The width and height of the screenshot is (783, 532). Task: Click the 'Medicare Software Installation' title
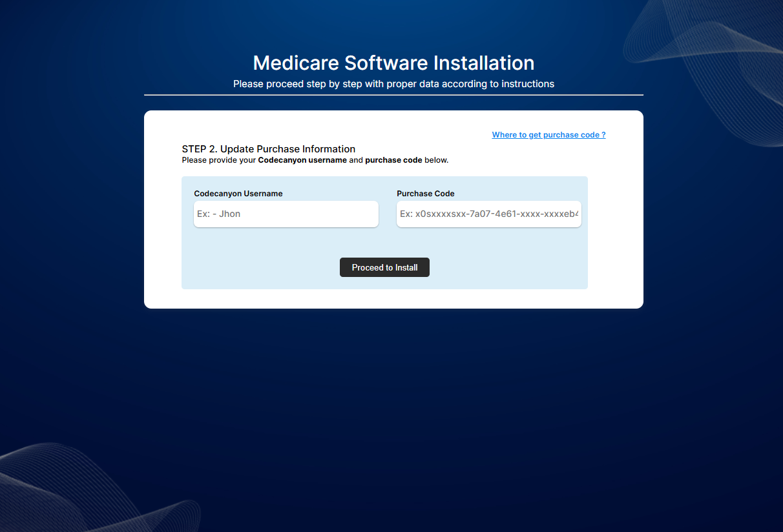point(393,63)
